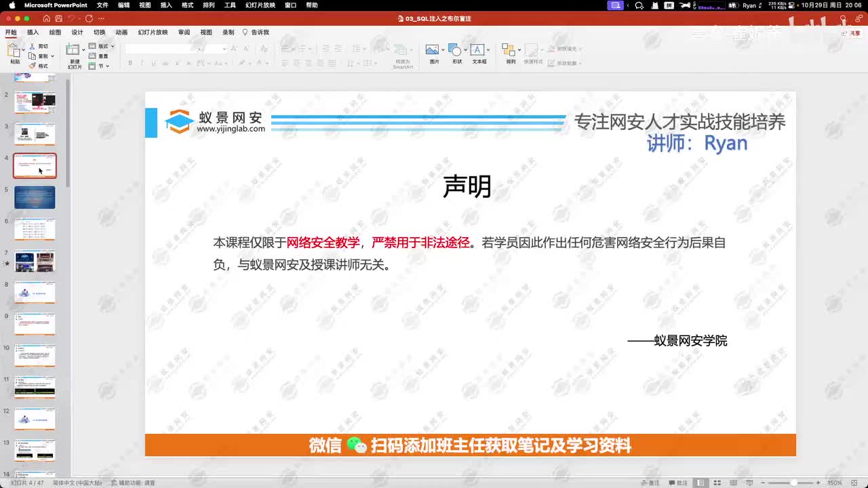This screenshot has height=488, width=868.
Task: Open the Picture dropdown arrow
Action: pos(442,49)
